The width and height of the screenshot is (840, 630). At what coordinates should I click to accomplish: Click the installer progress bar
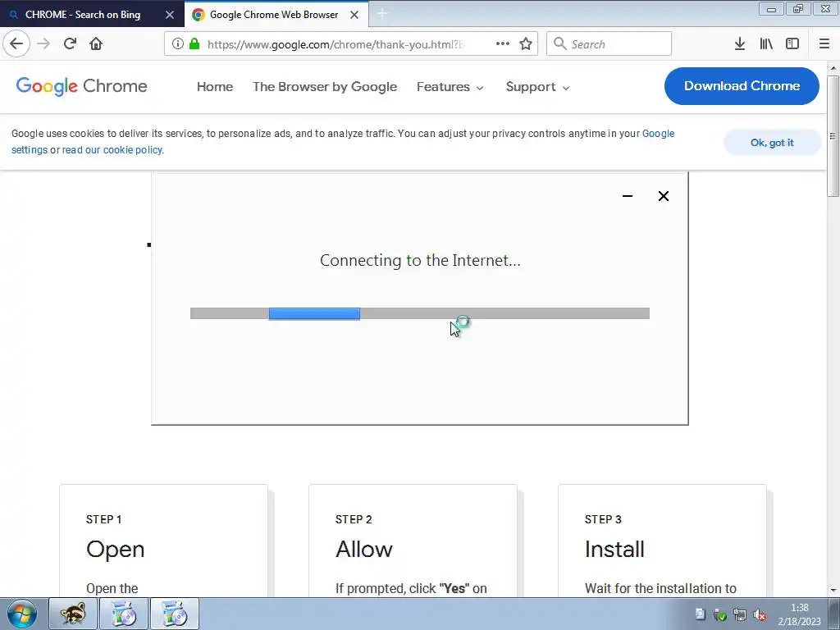coord(419,313)
